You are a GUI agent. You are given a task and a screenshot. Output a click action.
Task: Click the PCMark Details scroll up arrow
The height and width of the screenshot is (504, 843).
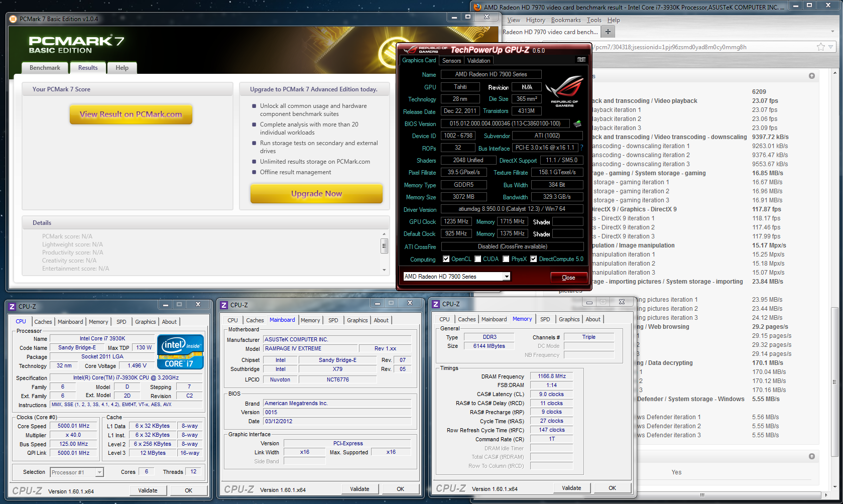(x=384, y=234)
